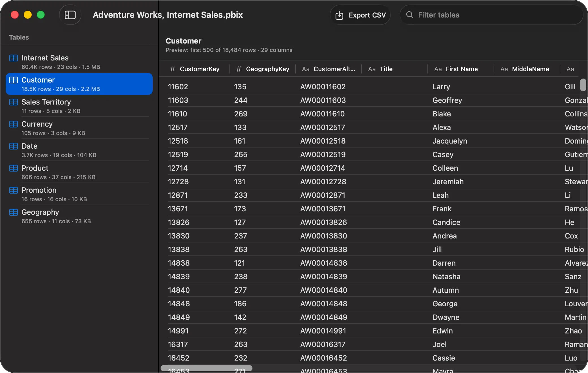This screenshot has height=373, width=588.
Task: Click the Customer preview row count text
Action: tap(229, 50)
